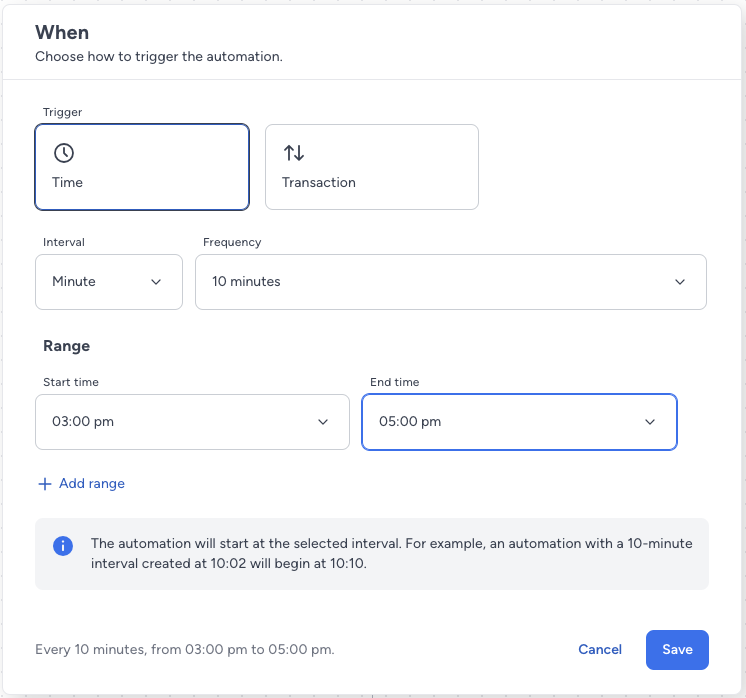Click the plus icon beside Add range
Image resolution: width=746 pixels, height=698 pixels.
click(x=45, y=484)
